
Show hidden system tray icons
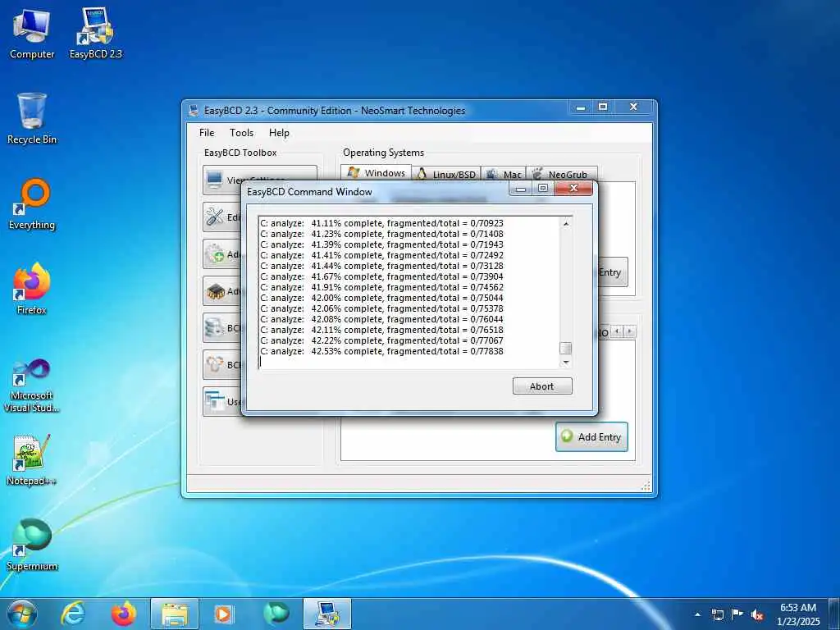[697, 614]
